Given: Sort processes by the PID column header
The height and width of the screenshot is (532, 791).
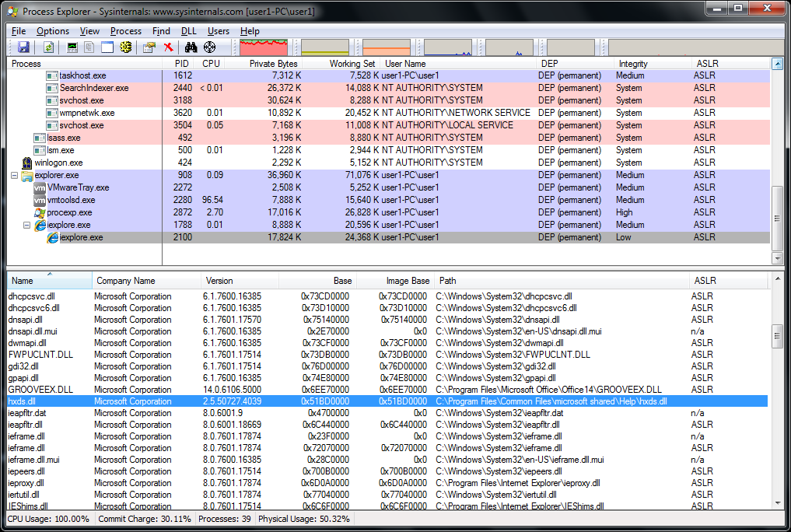Looking at the screenshot, I should (x=179, y=64).
